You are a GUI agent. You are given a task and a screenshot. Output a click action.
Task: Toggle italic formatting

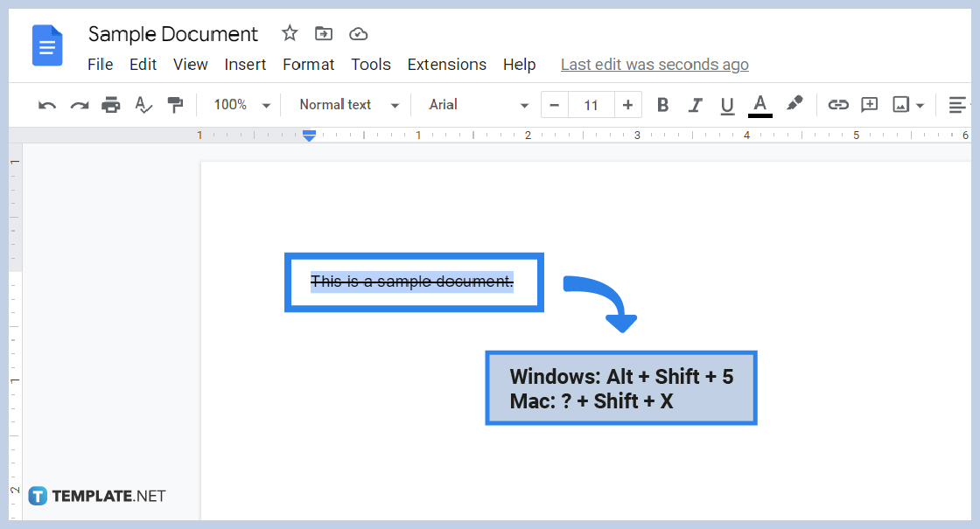(695, 104)
